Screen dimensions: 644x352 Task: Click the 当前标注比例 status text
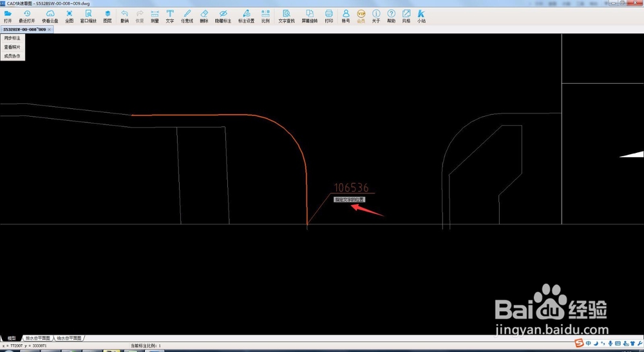[146, 346]
